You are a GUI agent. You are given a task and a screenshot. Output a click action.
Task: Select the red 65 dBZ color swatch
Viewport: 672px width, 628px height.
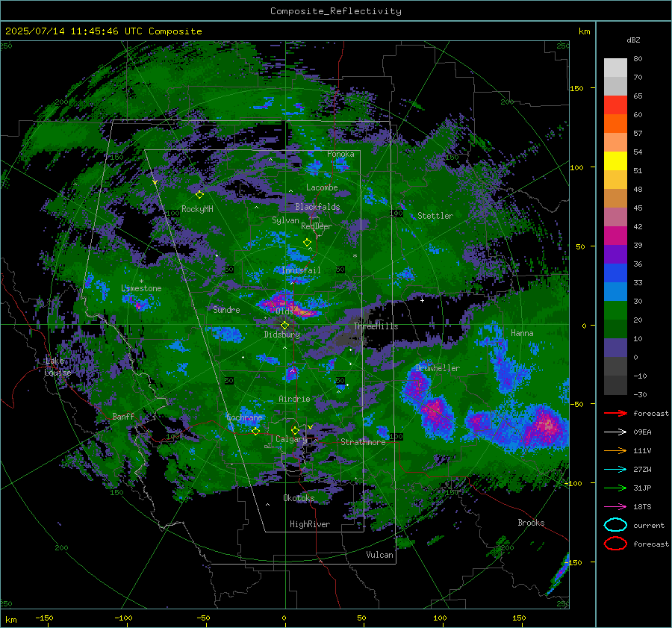615,105
